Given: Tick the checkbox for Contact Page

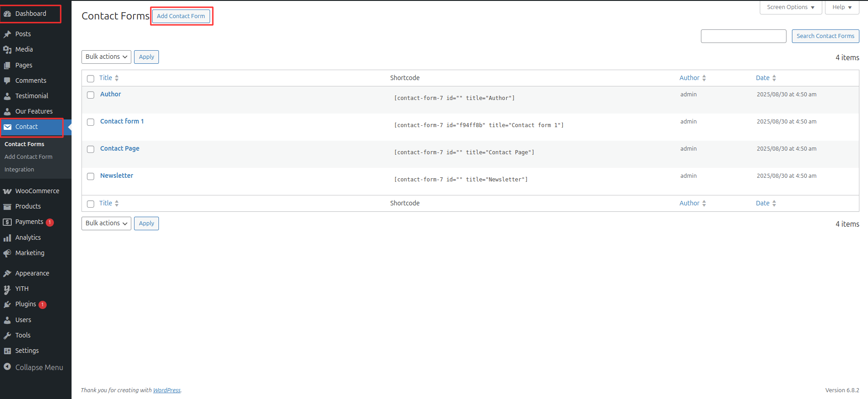Looking at the screenshot, I should [x=91, y=149].
